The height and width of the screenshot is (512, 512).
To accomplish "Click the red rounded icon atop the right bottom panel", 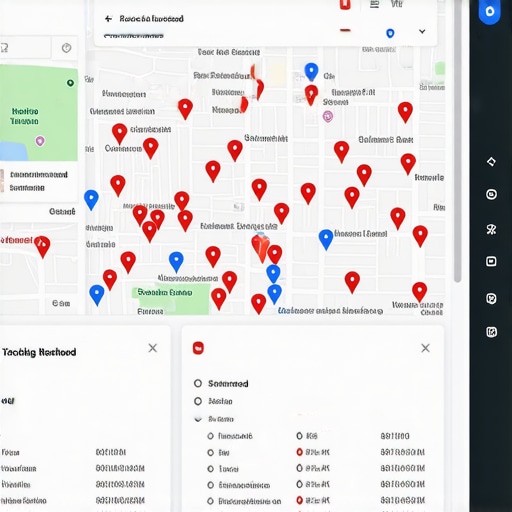I will (x=198, y=348).
